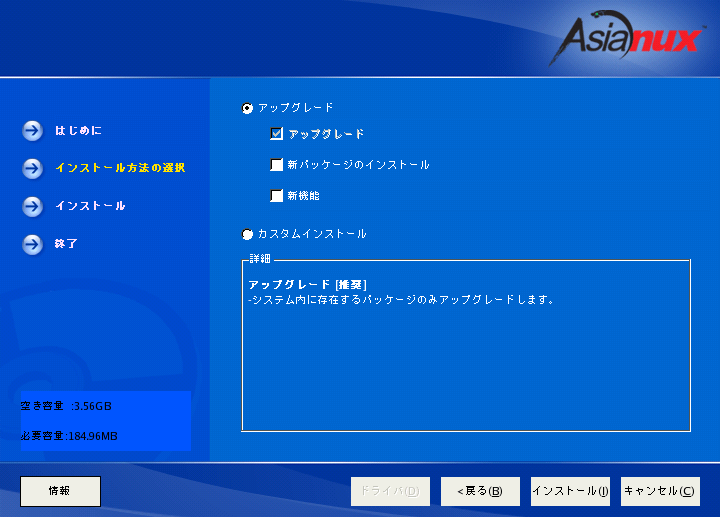
Task: Click the キャンセル(C) button
Action: click(660, 491)
